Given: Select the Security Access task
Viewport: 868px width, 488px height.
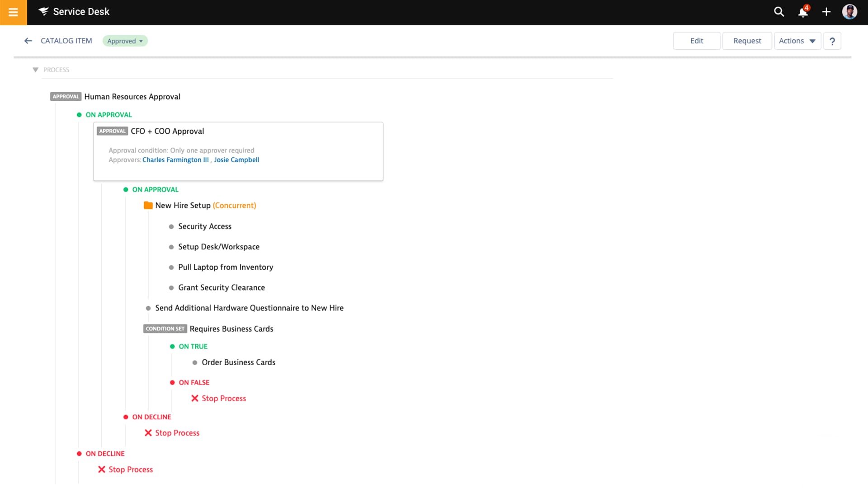Looking at the screenshot, I should coord(204,226).
